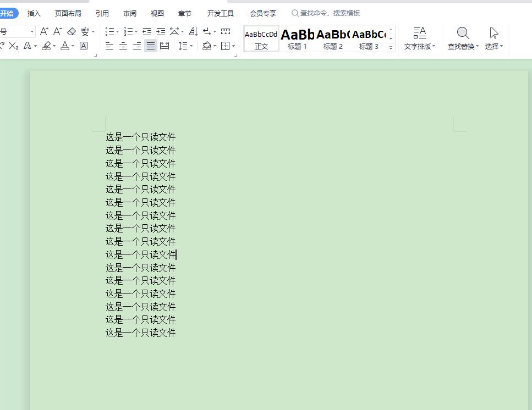This screenshot has width=532, height=410.
Task: Click the tab stops ruler icon
Action: click(226, 31)
